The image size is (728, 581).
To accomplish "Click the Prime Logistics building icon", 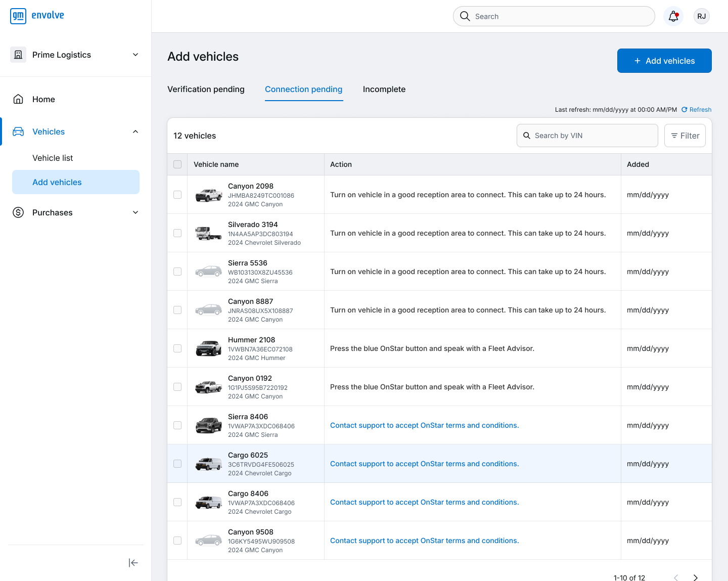I will click(18, 55).
